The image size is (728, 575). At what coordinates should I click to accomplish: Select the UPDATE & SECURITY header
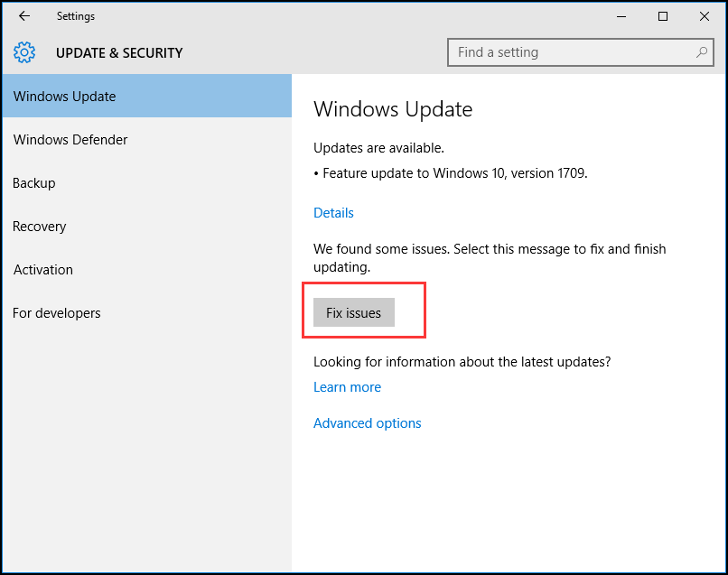119,52
